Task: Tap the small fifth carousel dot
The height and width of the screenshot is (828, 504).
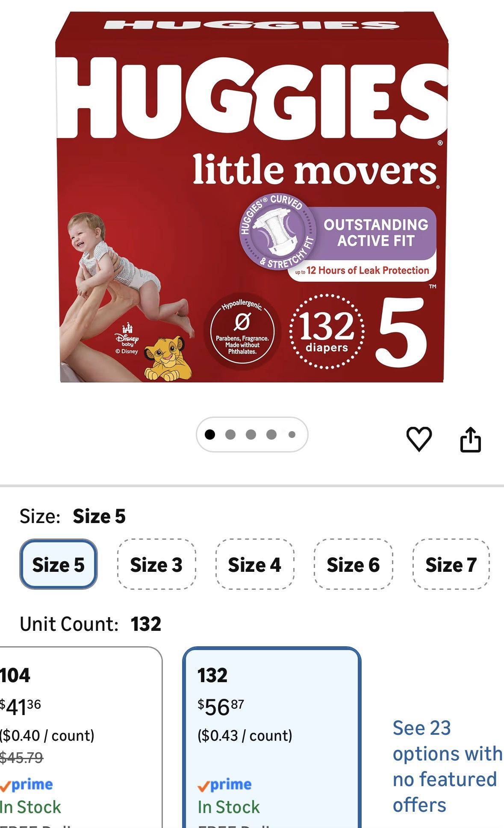Action: point(292,435)
